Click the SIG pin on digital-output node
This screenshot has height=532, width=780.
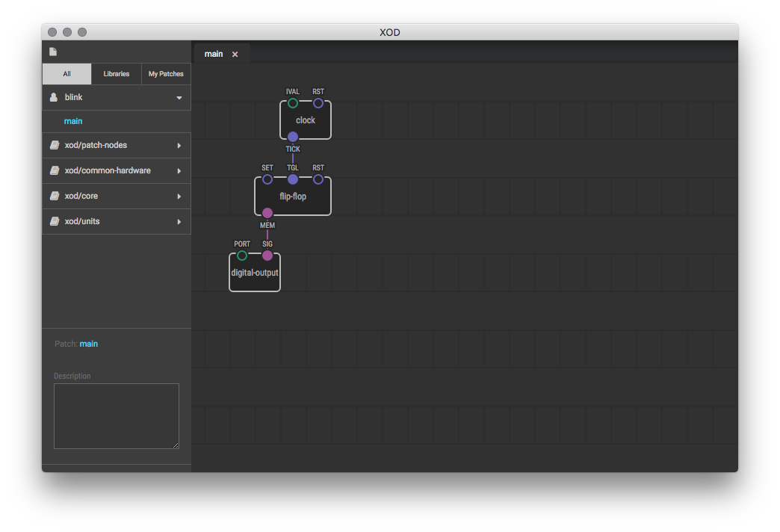coord(267,256)
